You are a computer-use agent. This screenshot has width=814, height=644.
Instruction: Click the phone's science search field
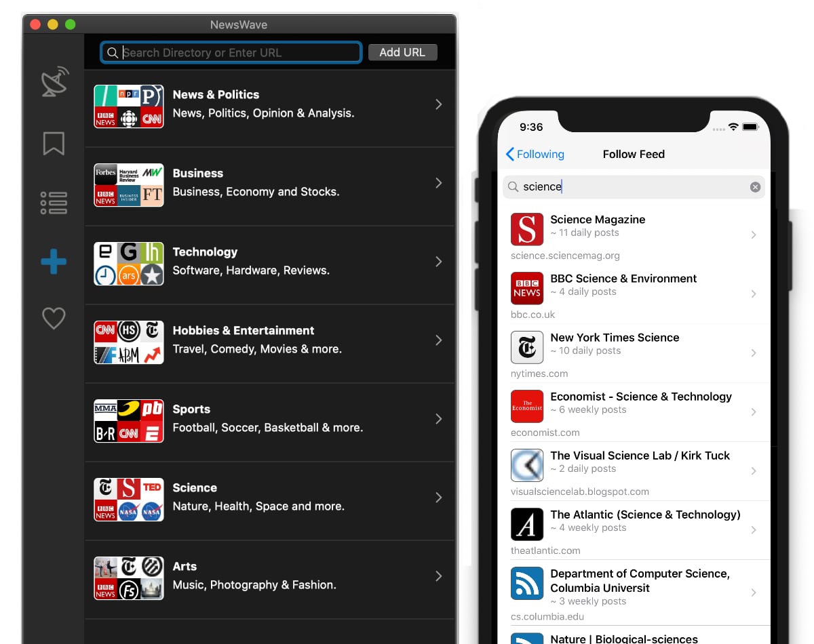pyautogui.click(x=634, y=187)
